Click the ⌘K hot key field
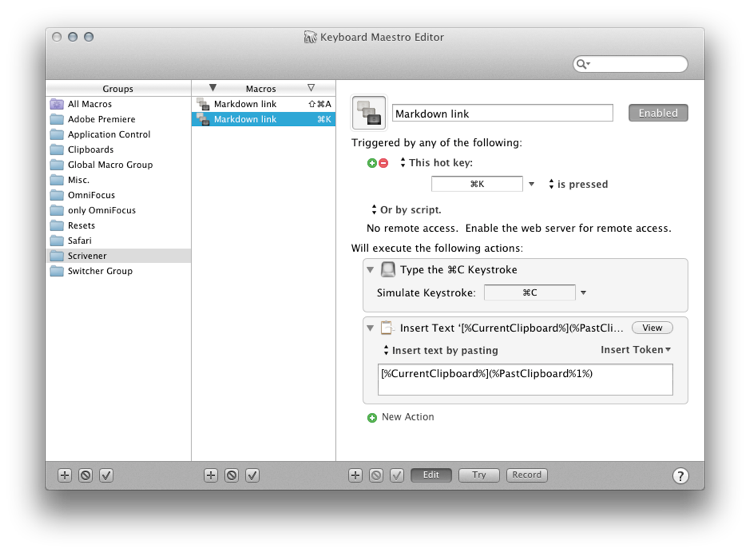The image size is (750, 553). pyautogui.click(x=477, y=184)
